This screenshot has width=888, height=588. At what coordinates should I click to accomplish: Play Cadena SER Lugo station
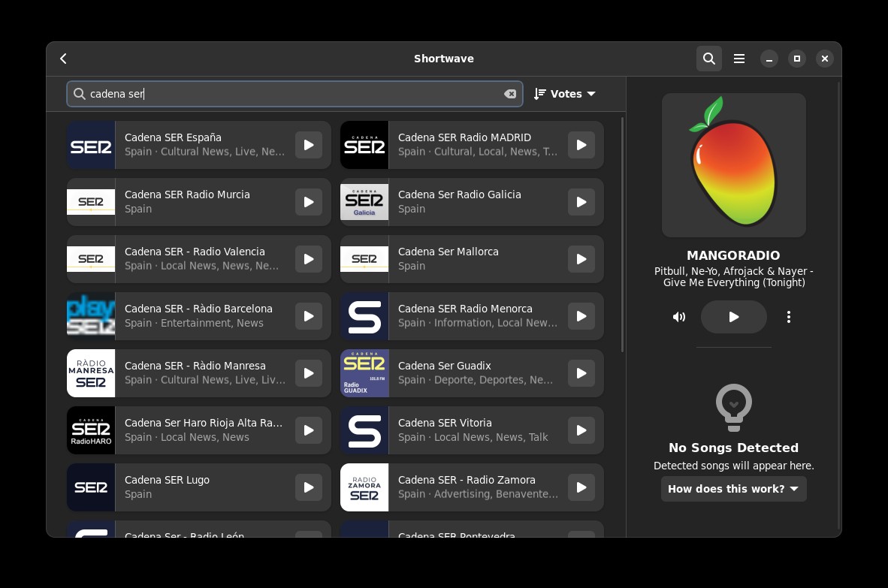pos(309,488)
